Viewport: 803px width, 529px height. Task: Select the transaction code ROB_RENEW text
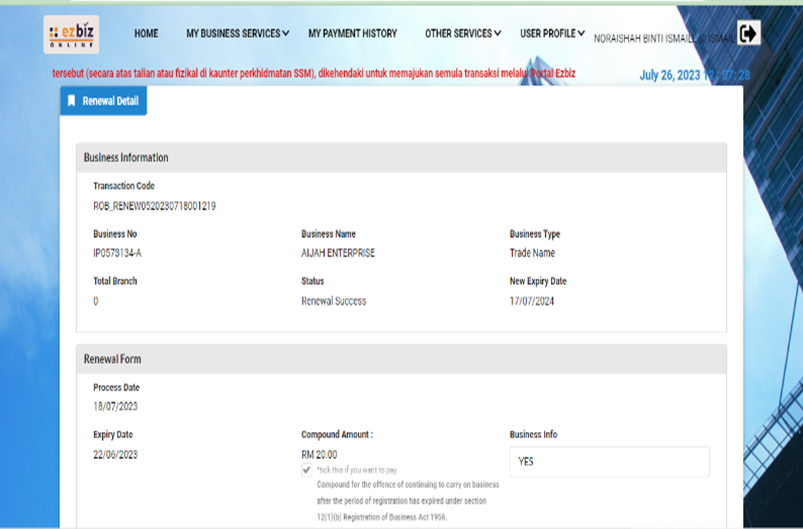154,206
